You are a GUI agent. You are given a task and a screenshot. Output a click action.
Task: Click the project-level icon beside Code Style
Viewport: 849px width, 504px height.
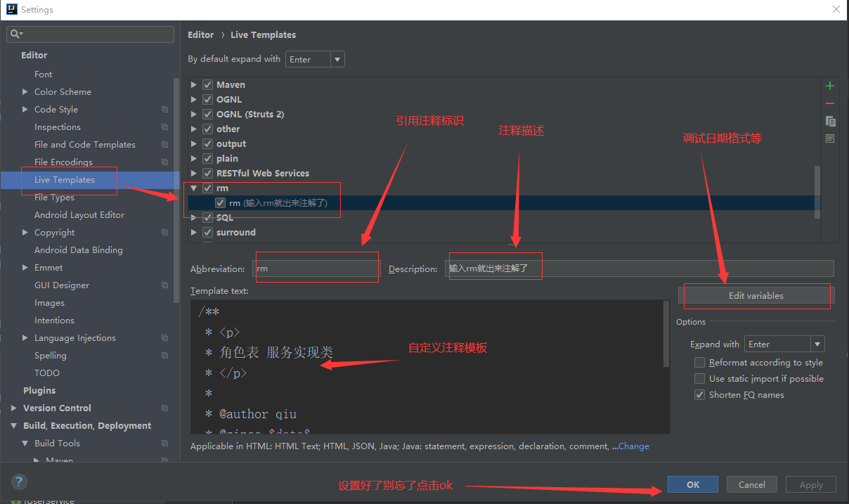tap(164, 110)
